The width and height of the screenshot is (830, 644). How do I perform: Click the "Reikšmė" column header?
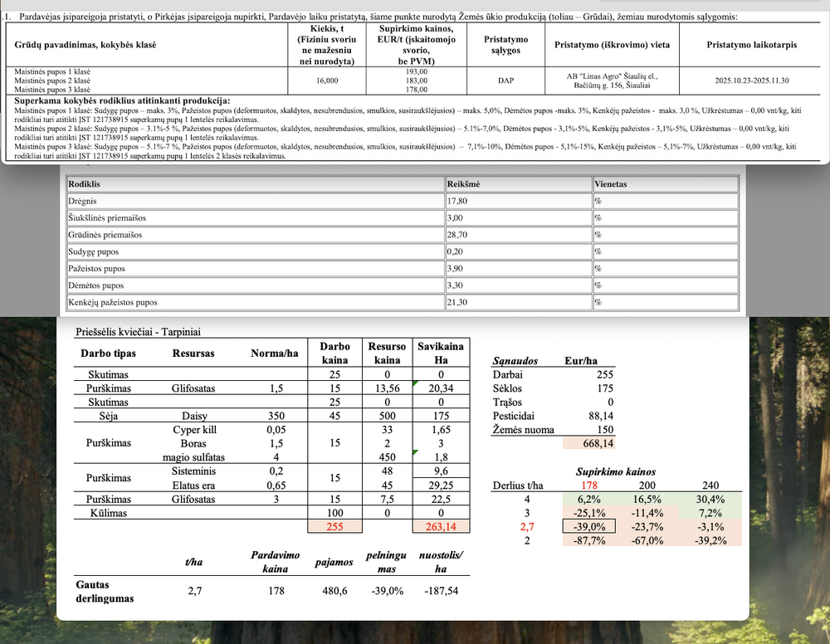[464, 184]
